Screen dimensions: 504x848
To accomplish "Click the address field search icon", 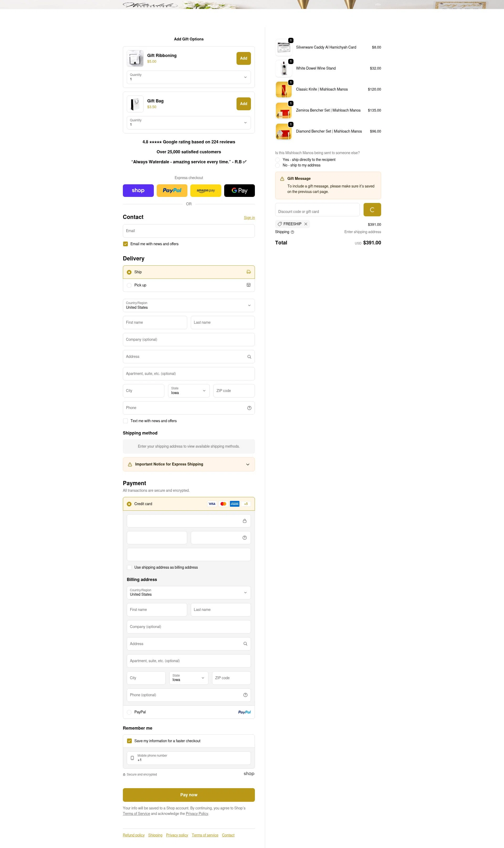I will pyautogui.click(x=249, y=357).
